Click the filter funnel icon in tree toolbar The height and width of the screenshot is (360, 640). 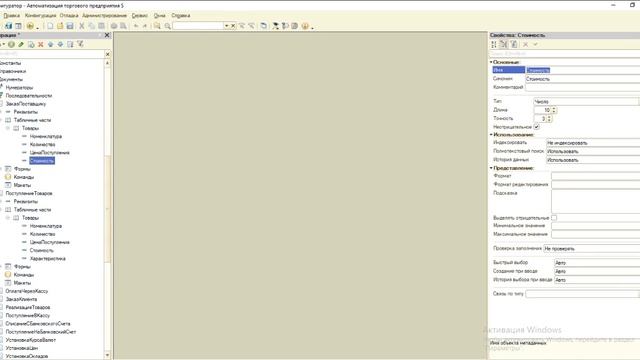click(80, 44)
